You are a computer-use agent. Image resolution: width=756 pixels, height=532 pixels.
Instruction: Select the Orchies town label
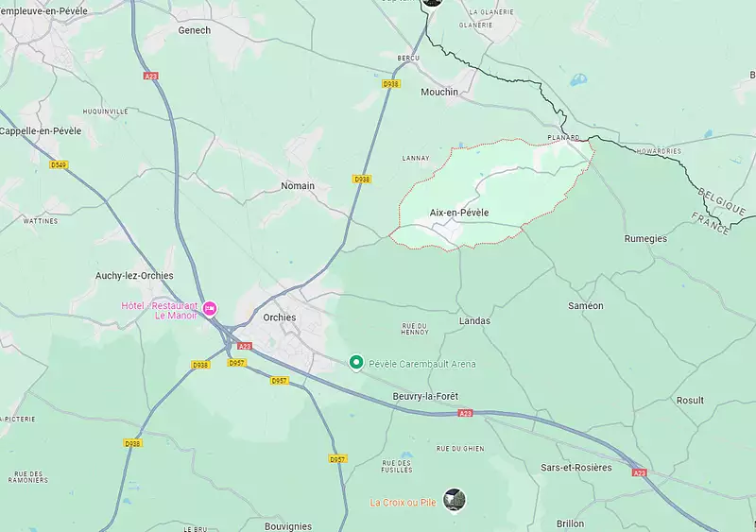pos(280,317)
